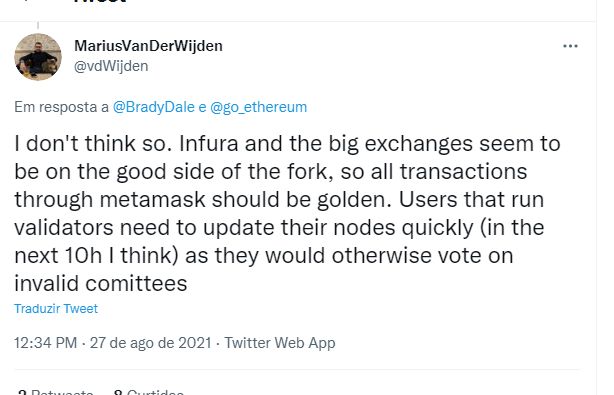Select the date 27 de ago de 2021
This screenshot has width=614, height=395.
[x=151, y=343]
